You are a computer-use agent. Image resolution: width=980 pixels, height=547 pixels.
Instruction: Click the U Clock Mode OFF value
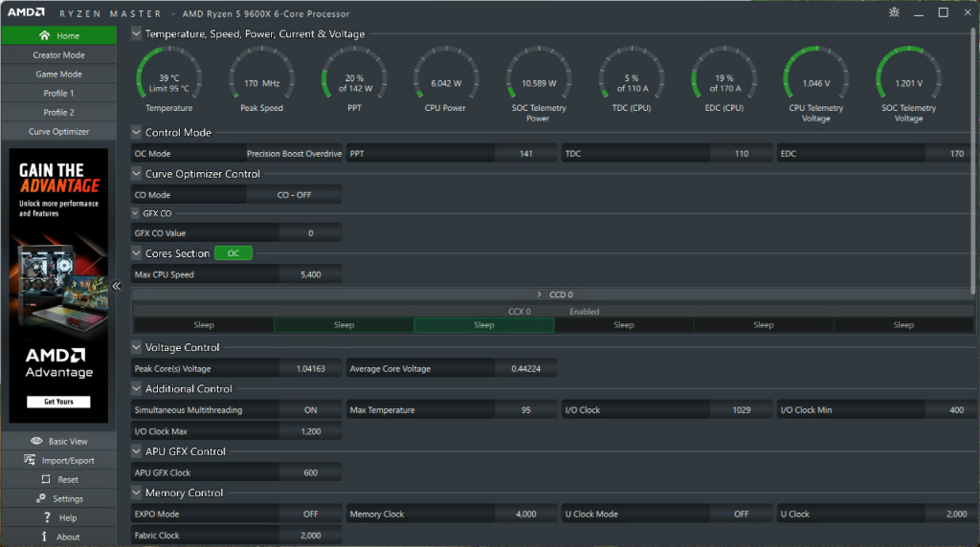pos(742,514)
